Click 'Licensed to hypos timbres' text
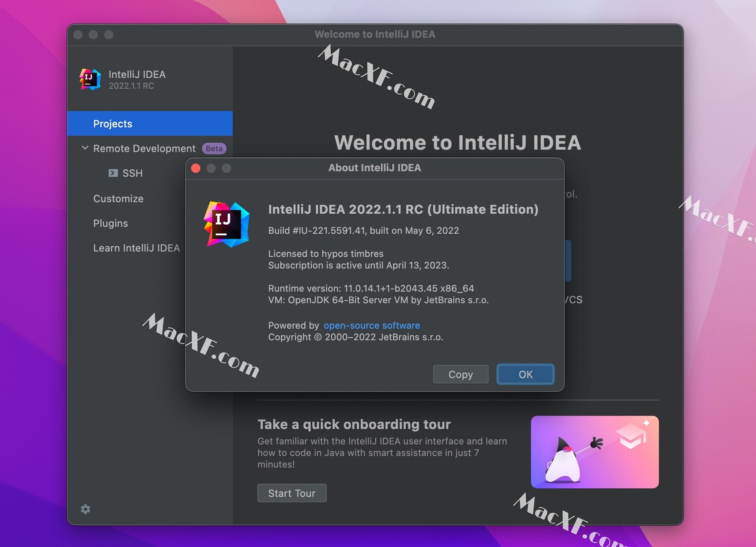This screenshot has width=756, height=547. point(326,254)
